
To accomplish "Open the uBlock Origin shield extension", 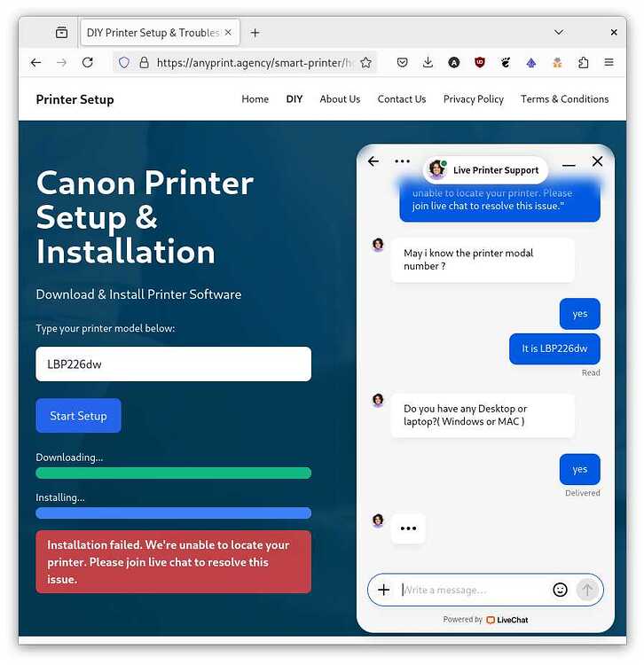I will tap(480, 63).
